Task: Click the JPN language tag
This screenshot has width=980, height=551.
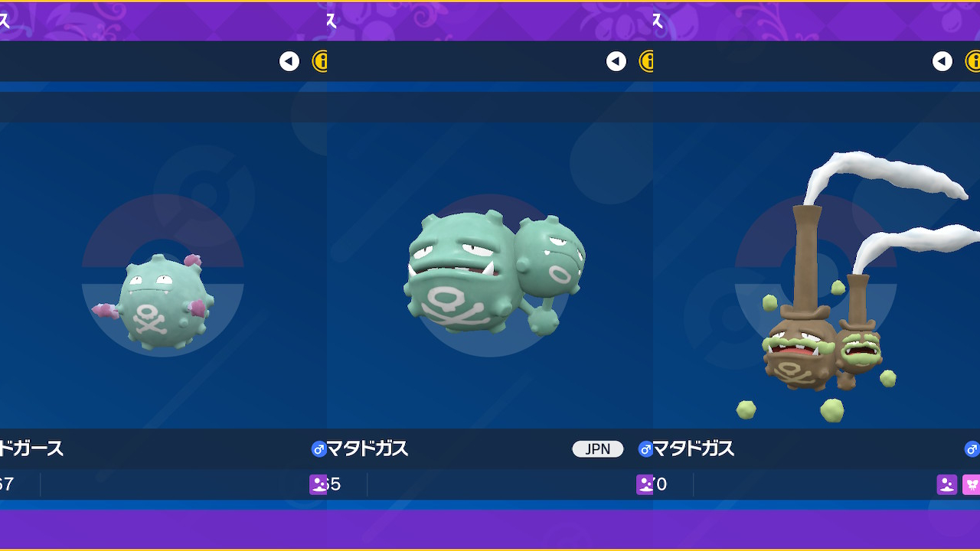Action: click(x=598, y=449)
